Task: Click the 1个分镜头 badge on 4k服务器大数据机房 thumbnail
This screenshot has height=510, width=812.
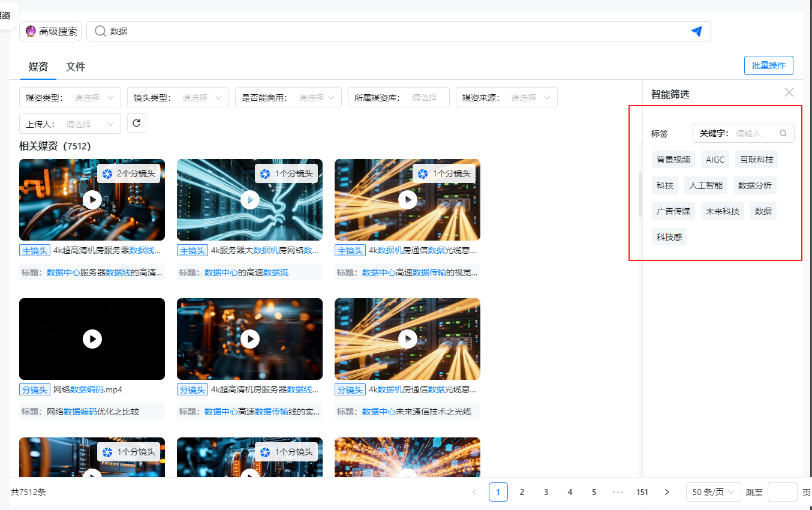Action: click(286, 173)
